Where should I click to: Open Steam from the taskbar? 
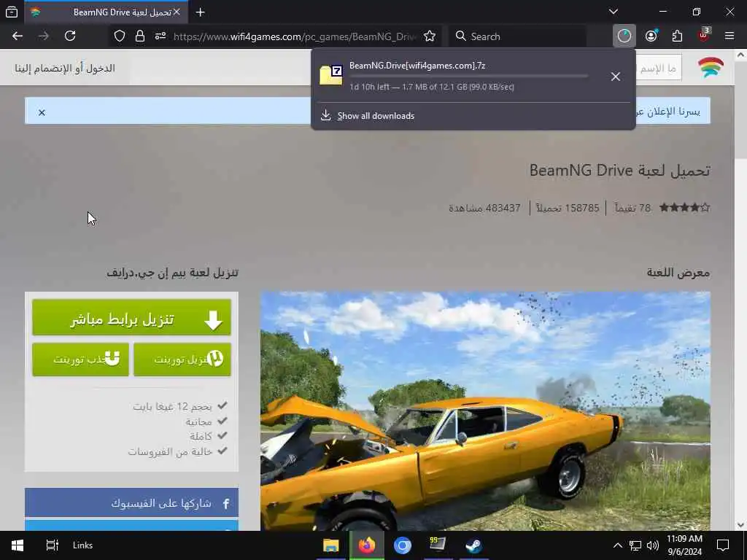473,545
